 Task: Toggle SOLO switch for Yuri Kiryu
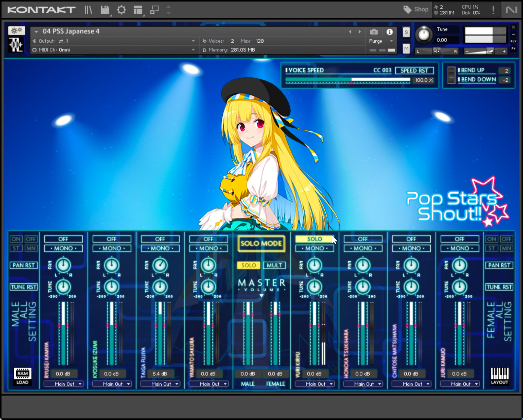[314, 239]
